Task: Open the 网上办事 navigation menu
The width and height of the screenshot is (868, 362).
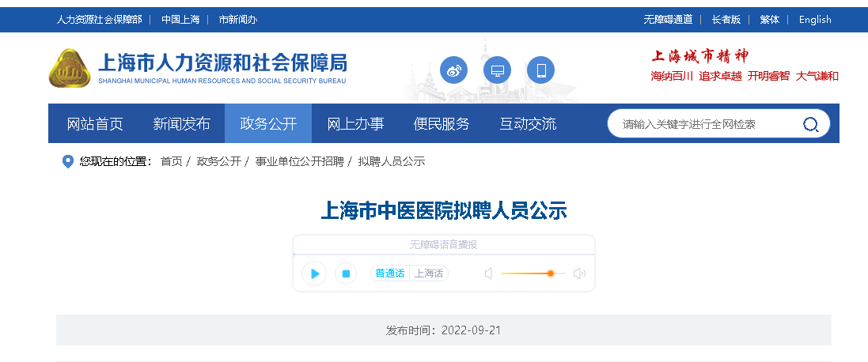Action: click(x=355, y=124)
